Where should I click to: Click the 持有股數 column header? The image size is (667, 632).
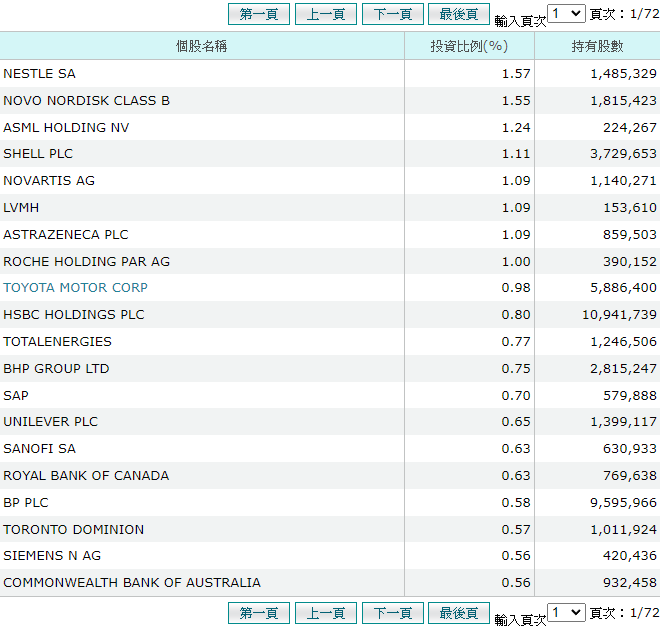(597, 46)
